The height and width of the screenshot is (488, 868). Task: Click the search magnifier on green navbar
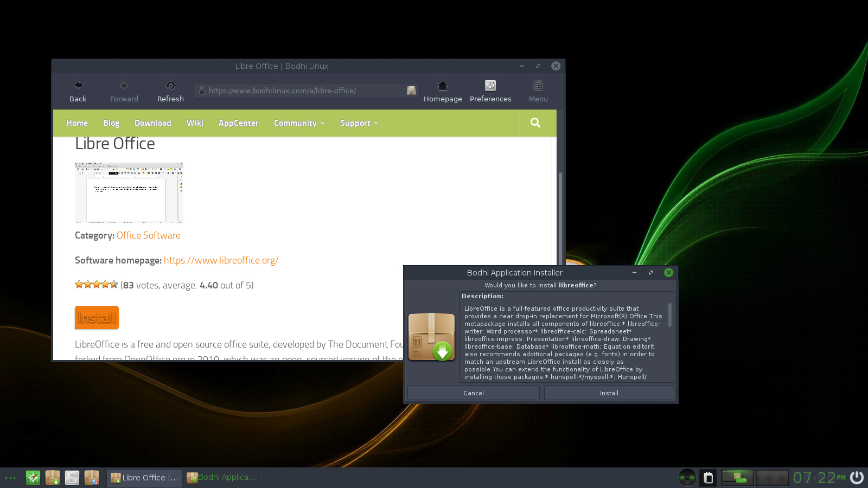pyautogui.click(x=535, y=123)
